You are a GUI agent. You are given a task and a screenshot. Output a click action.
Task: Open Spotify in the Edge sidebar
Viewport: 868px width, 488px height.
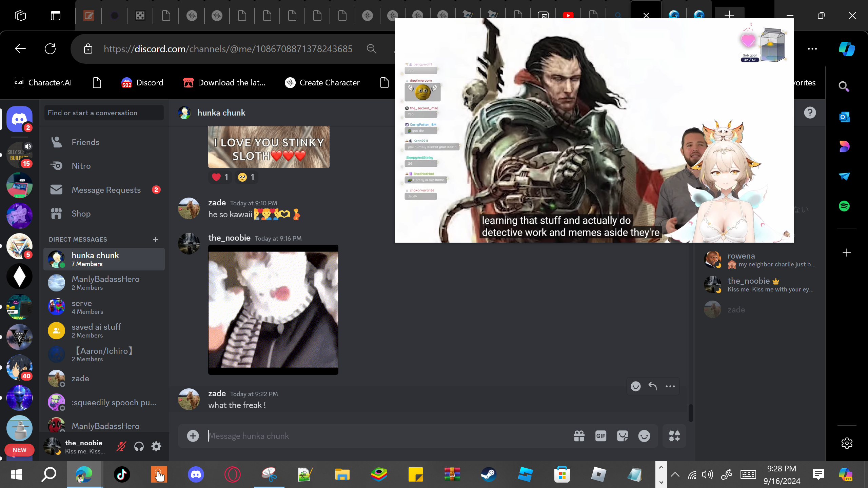tap(844, 206)
